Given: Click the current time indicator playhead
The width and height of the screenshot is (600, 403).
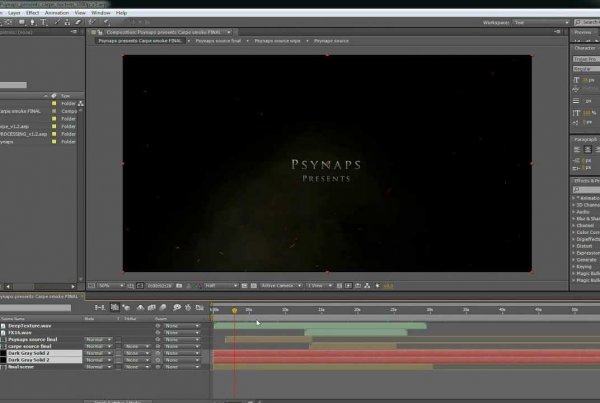Looking at the screenshot, I should [235, 310].
